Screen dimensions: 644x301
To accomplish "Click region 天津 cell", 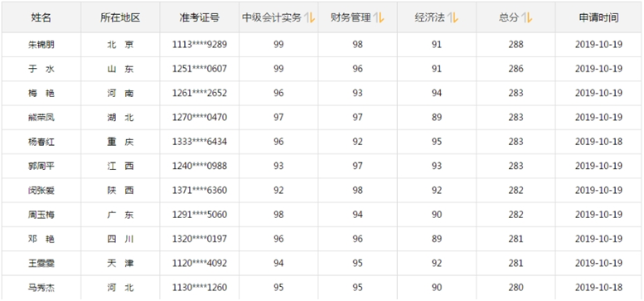I will (120, 263).
